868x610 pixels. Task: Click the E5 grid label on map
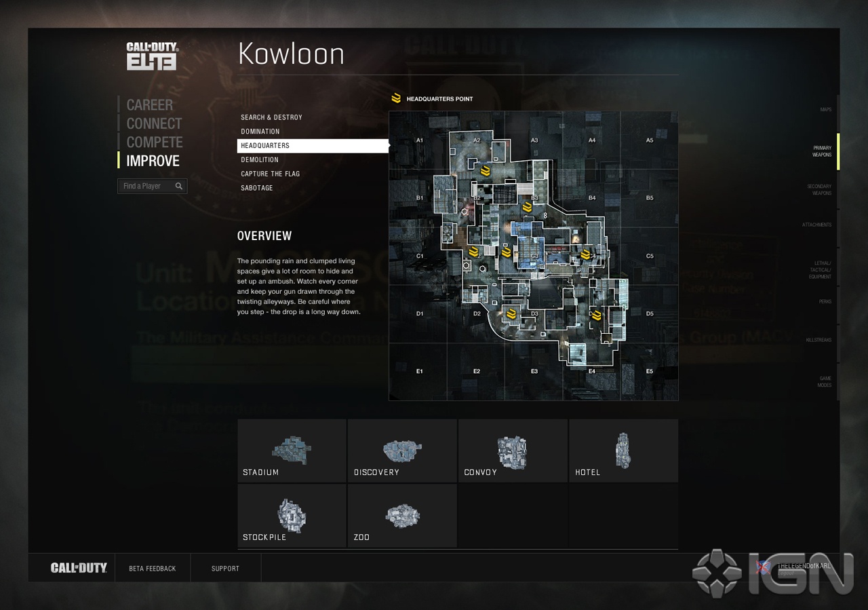tap(650, 371)
